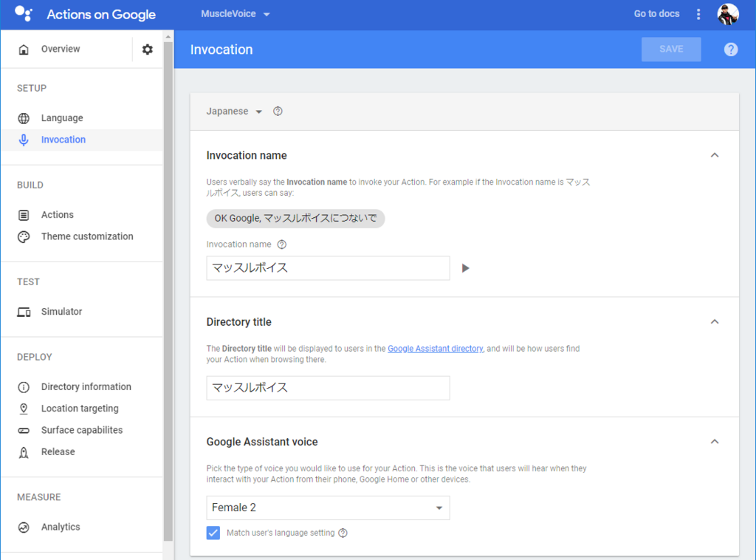756x560 pixels.
Task: Open Surface capabilites page
Action: click(82, 430)
